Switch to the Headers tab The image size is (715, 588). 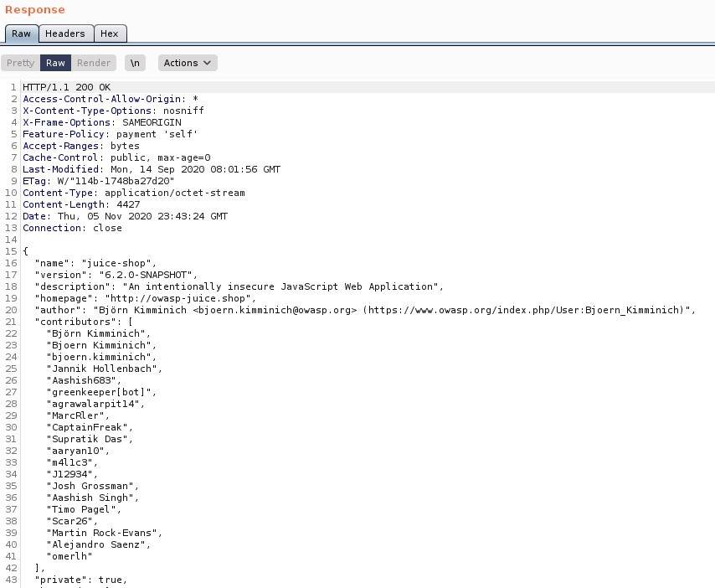pyautogui.click(x=65, y=34)
